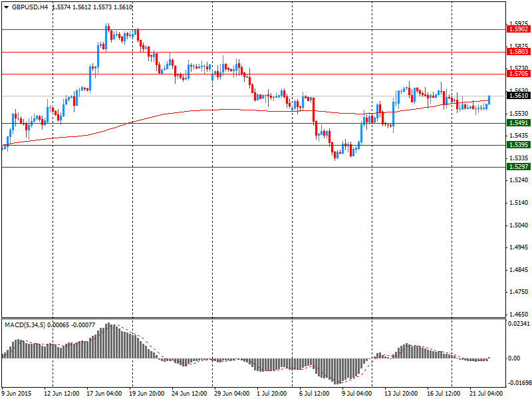This screenshot has width=532, height=399.
Task: Select the 1.5395 green support level label
Action: pyautogui.click(x=518, y=145)
